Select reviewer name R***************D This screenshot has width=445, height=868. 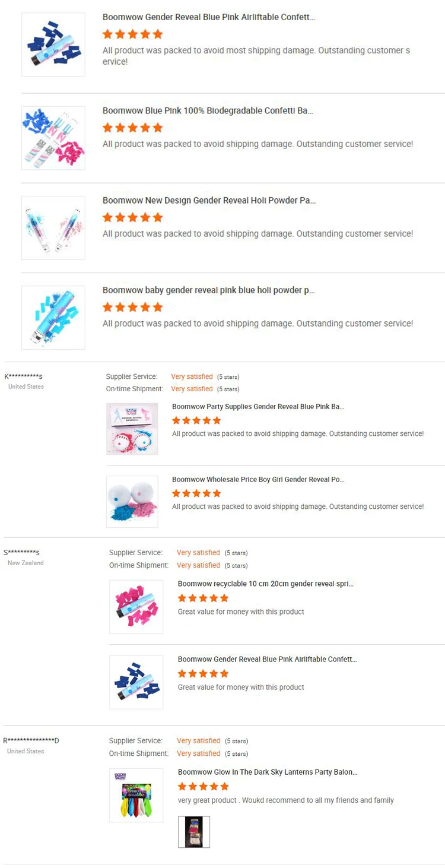pyautogui.click(x=31, y=740)
